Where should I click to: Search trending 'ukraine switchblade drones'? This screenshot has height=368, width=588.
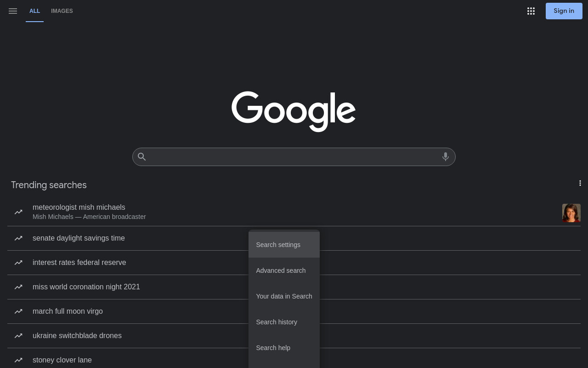77,336
